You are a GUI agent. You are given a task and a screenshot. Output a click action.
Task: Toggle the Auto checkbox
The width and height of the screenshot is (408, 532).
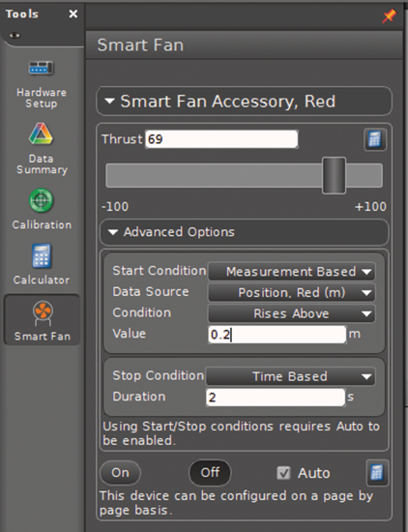pos(283,473)
